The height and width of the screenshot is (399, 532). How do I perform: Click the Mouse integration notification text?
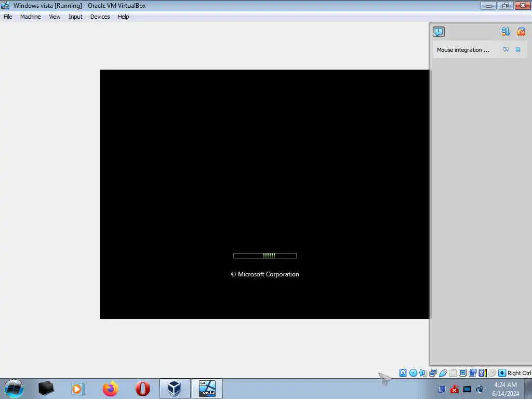click(463, 50)
